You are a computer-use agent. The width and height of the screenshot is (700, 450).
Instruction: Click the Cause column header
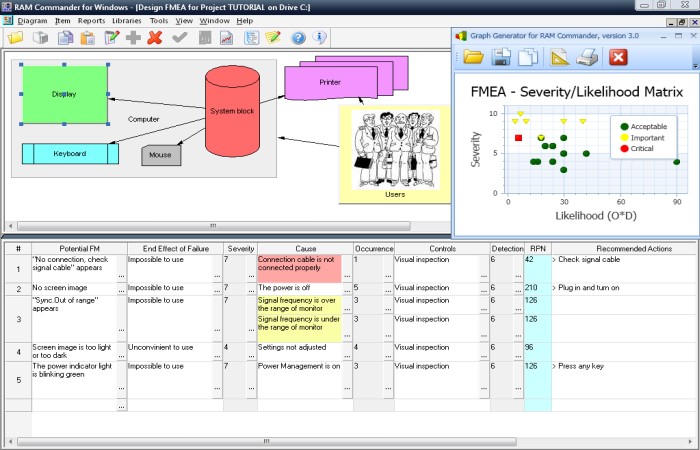pos(305,249)
